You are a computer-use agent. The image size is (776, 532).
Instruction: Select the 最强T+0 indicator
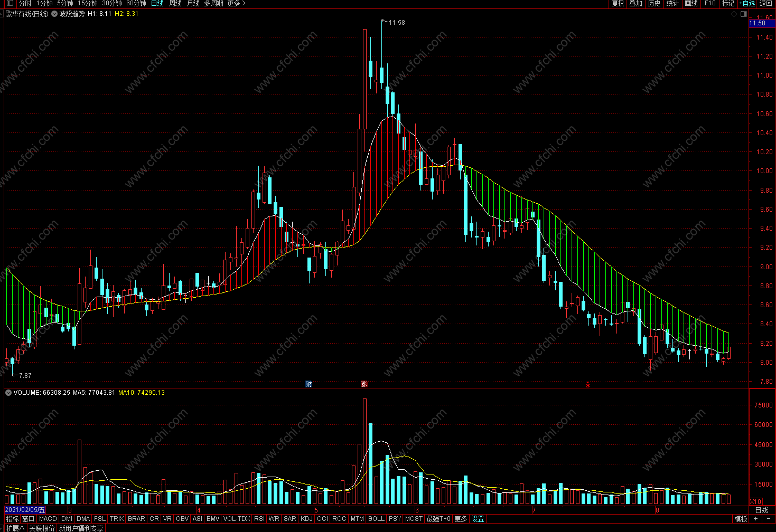[x=438, y=519]
